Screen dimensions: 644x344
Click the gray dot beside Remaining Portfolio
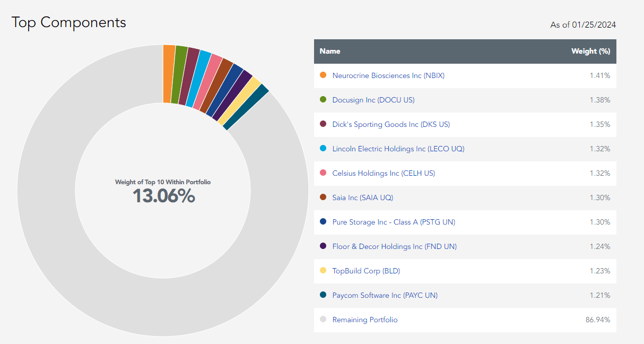point(323,320)
